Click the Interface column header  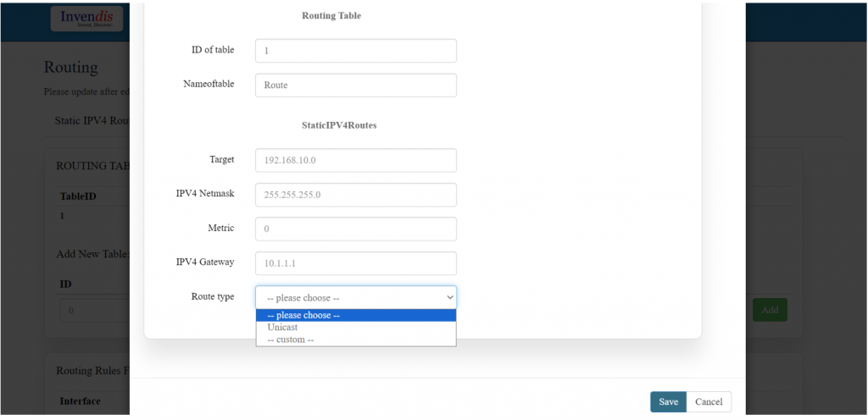click(81, 401)
